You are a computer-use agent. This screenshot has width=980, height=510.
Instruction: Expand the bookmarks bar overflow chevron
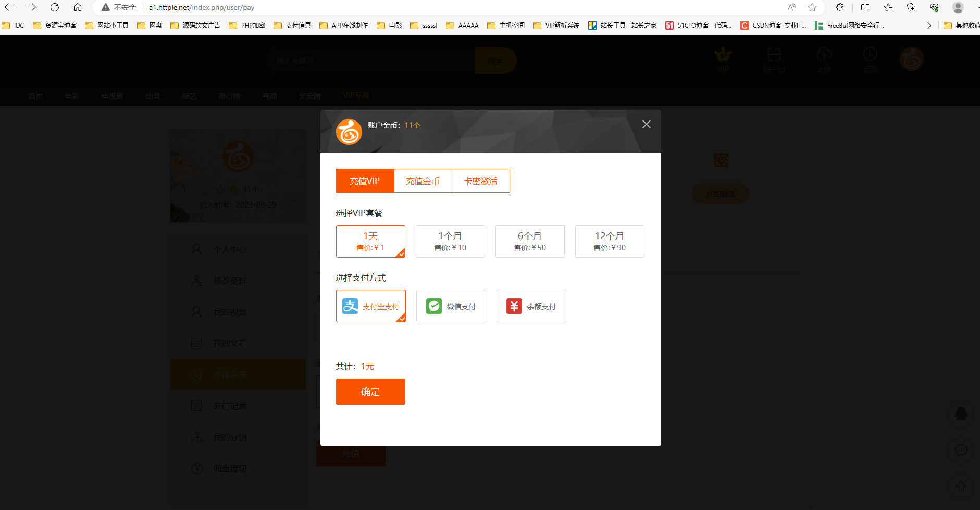point(928,26)
